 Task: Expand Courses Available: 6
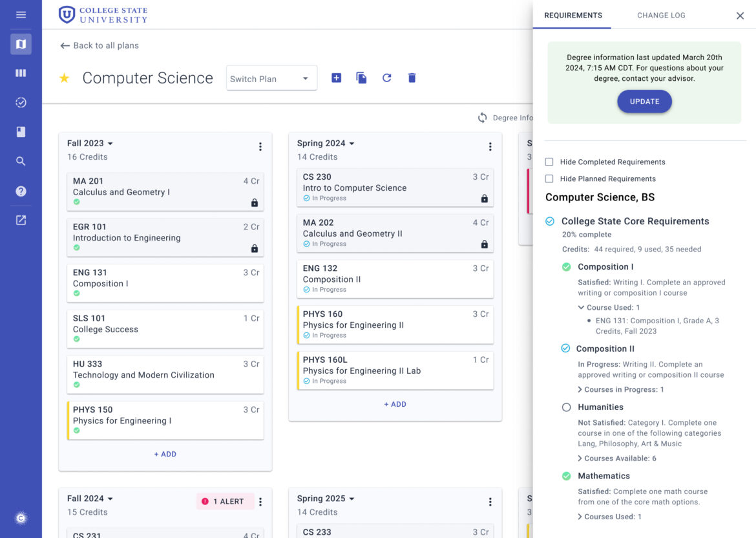click(x=617, y=458)
